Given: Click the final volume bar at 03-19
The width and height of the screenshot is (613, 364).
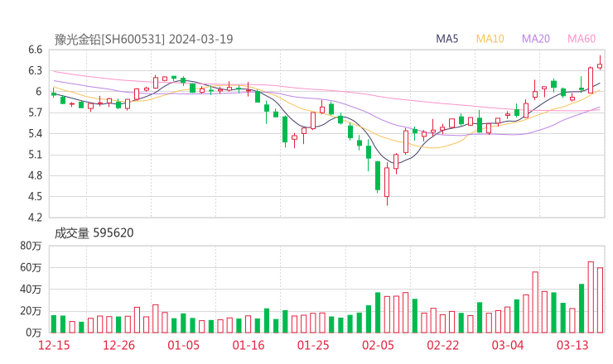Looking at the screenshot, I should (x=600, y=300).
